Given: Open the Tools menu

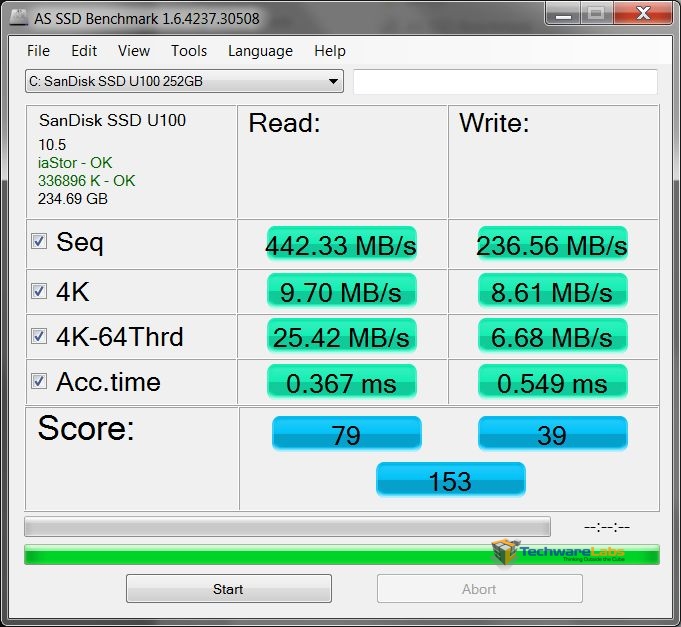Looking at the screenshot, I should tap(189, 51).
